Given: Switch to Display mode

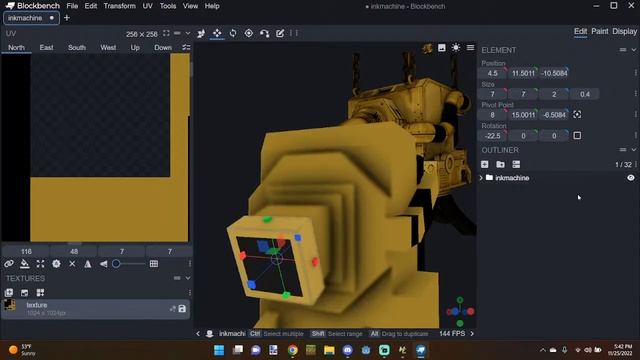Looking at the screenshot, I should click(x=624, y=31).
